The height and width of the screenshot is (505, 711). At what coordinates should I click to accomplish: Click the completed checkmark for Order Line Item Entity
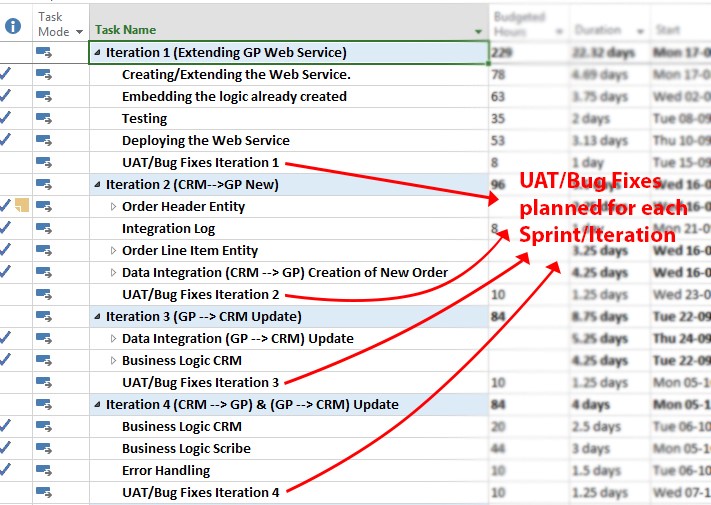click(x=6, y=251)
